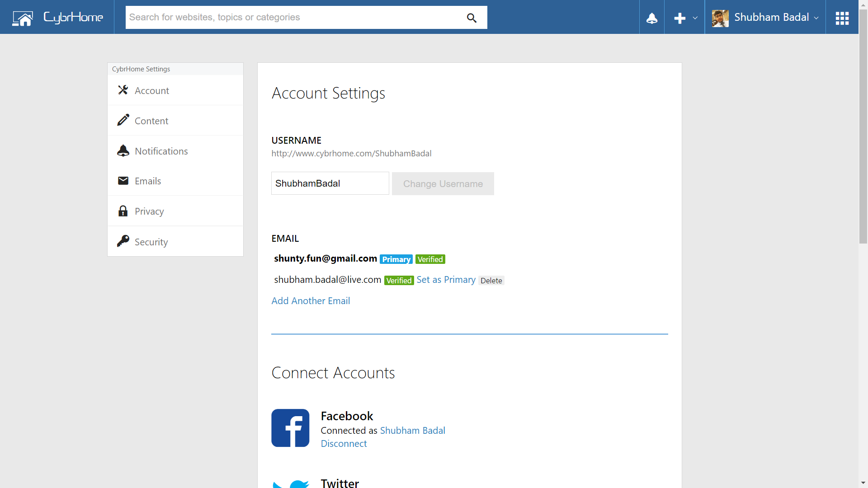This screenshot has height=488, width=868.
Task: Click the Verified badge beside shunty.fun@gmail.com
Action: pyautogui.click(x=430, y=259)
